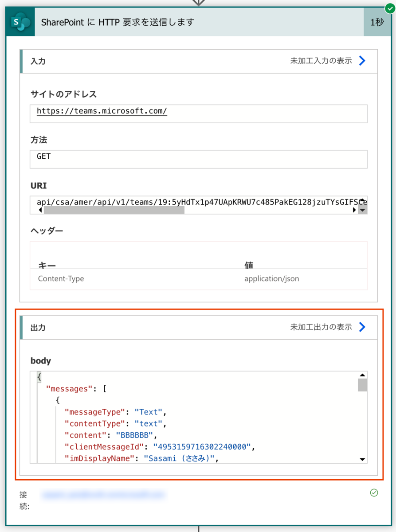Click the '"contentType"' JSON key in body

95,423
